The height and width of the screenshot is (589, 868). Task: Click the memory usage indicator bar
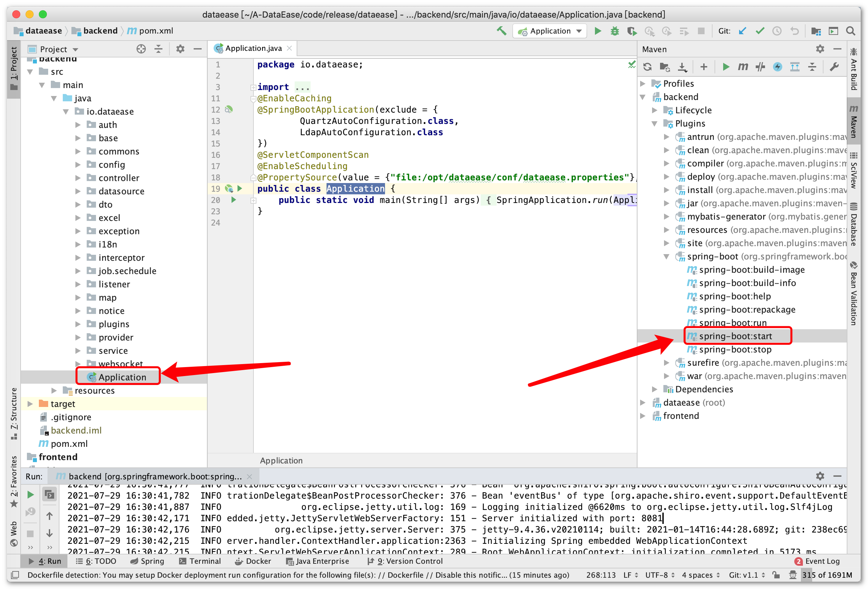826,575
